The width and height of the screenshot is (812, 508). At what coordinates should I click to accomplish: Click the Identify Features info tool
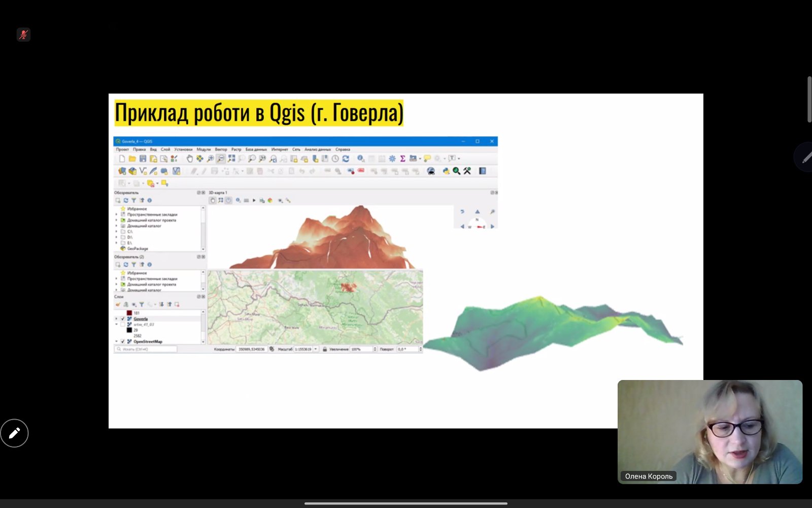point(360,159)
